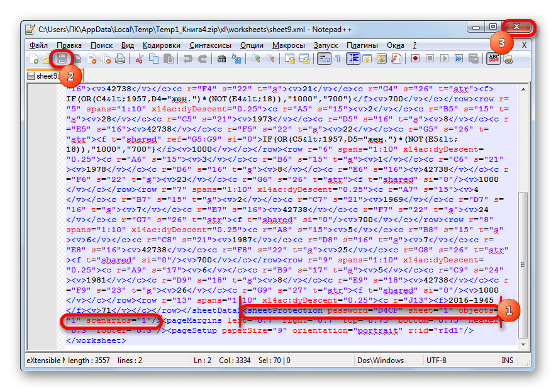This screenshot has width=556, height=392.
Task: Cut selection with scissors icon
Action: [140, 59]
